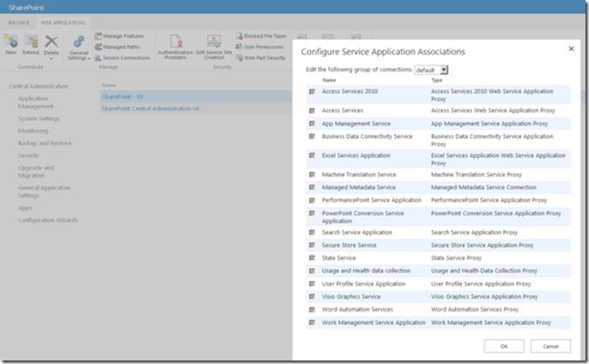This screenshot has width=589, height=364.
Task: Switch to the BROWSE ribbon tab
Action: pyautogui.click(x=19, y=23)
